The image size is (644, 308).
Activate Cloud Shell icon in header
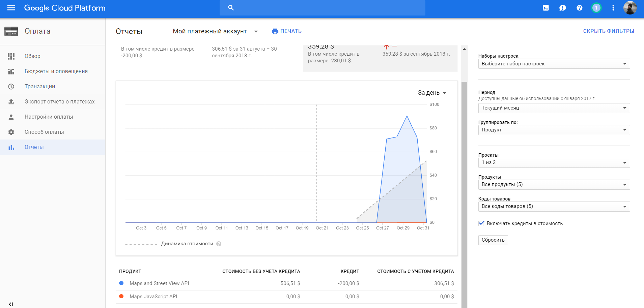point(545,8)
